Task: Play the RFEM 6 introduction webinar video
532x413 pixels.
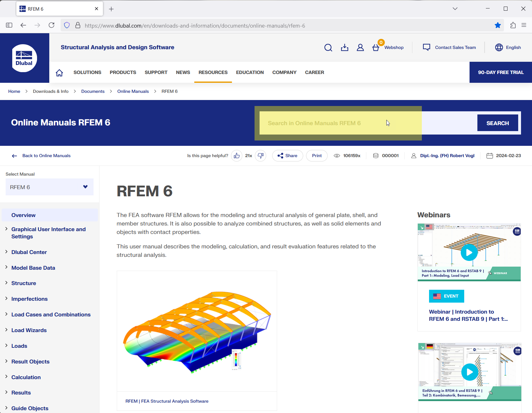Action: (469, 252)
